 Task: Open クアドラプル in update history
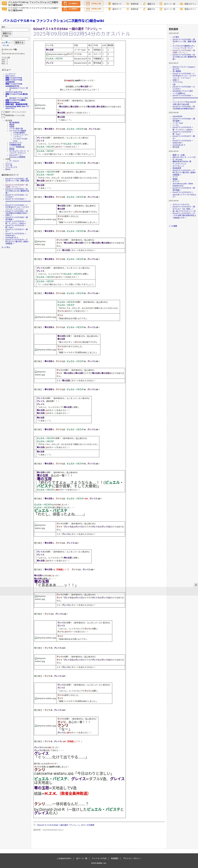(x=177, y=82)
